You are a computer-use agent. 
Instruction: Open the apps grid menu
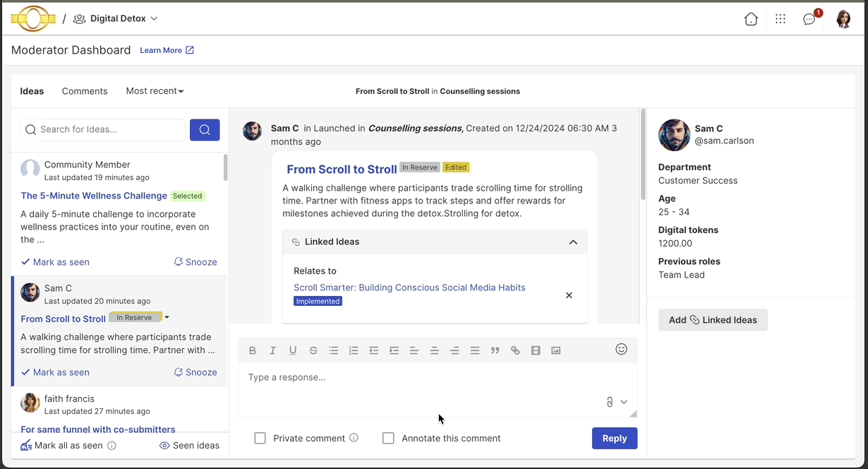(780, 19)
